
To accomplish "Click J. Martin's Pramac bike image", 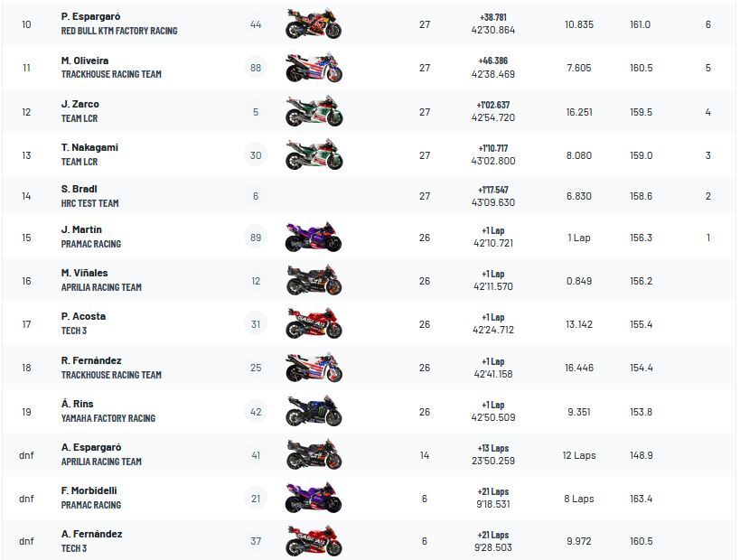I will pos(314,238).
